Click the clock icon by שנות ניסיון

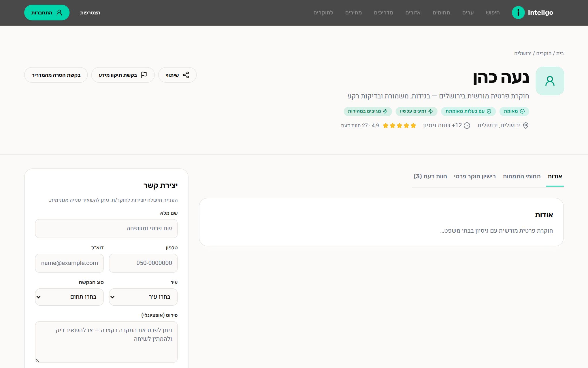click(467, 126)
